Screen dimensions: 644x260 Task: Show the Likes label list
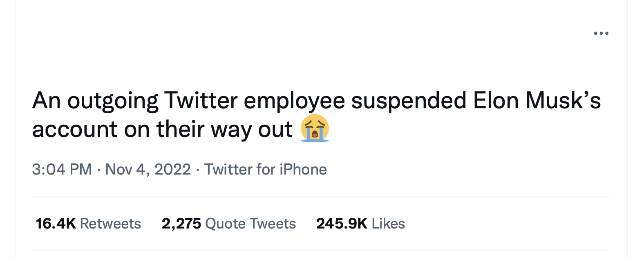(388, 224)
